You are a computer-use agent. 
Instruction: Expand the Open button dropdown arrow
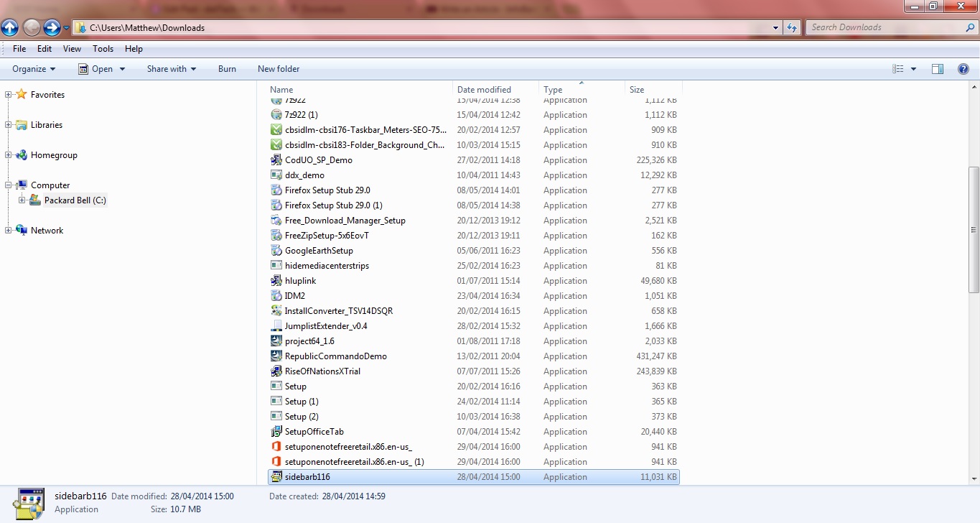(122, 69)
